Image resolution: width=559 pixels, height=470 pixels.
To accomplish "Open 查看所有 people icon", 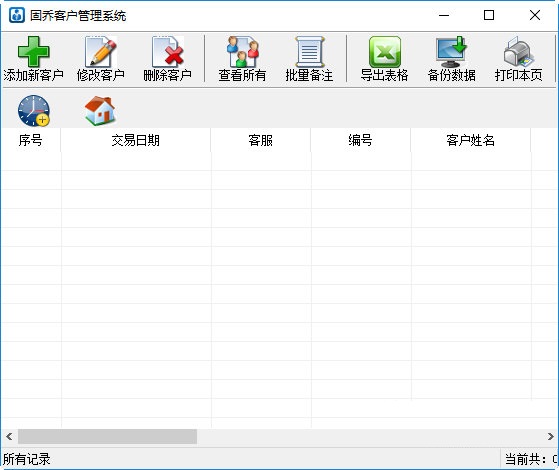I will pos(242,52).
